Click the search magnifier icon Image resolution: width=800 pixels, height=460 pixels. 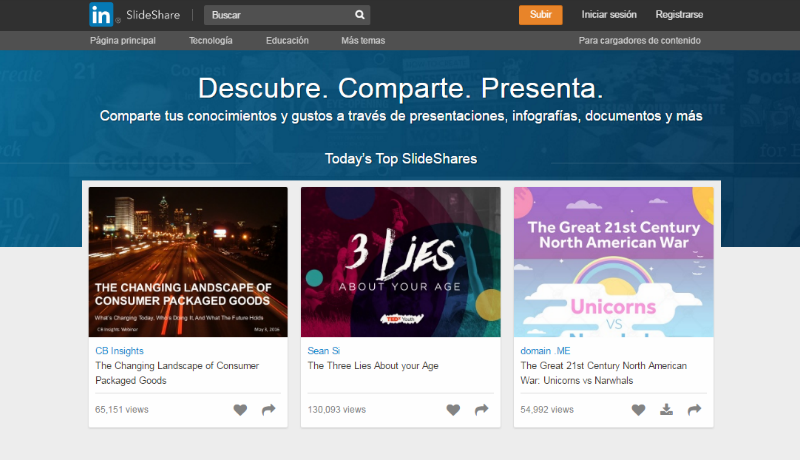(x=359, y=15)
